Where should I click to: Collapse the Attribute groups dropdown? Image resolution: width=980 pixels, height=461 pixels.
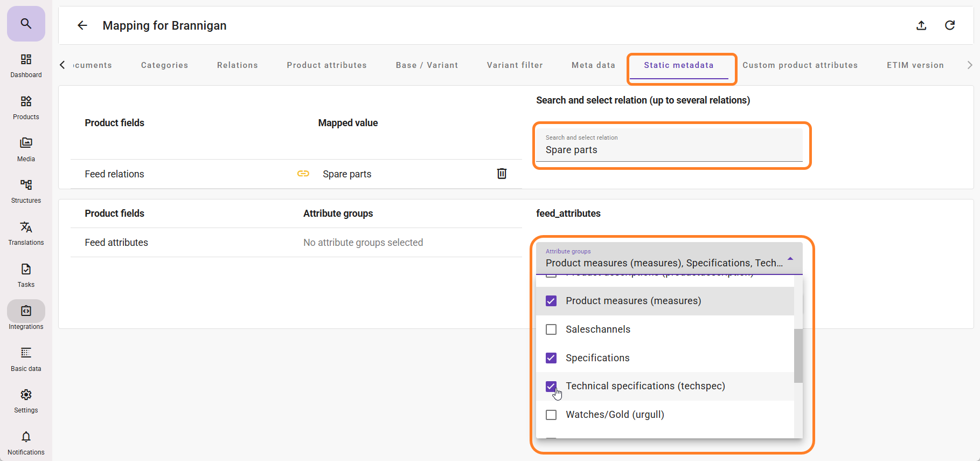click(790, 259)
